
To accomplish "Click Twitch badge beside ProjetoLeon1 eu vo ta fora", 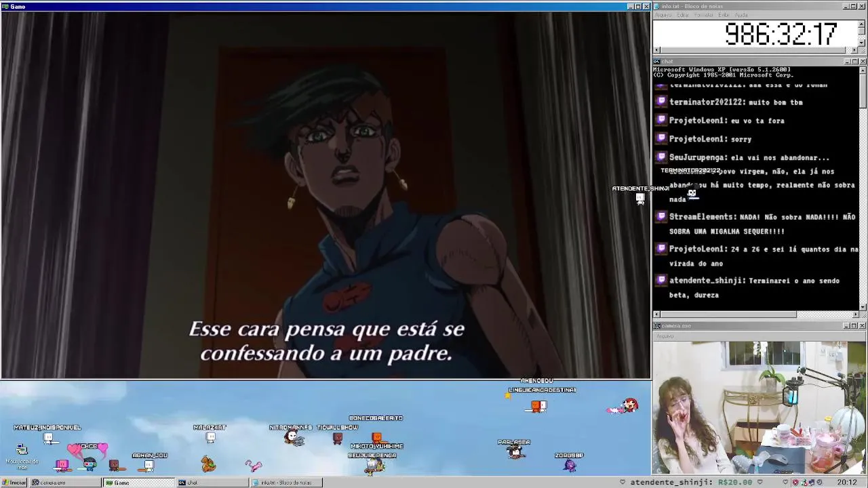I will pyautogui.click(x=662, y=120).
